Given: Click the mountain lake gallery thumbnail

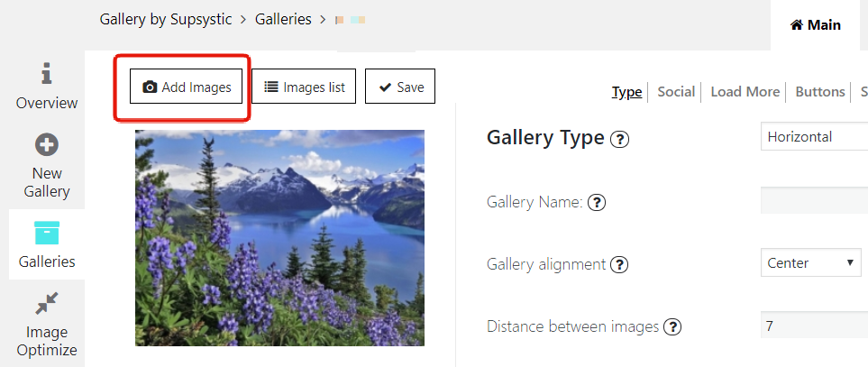Looking at the screenshot, I should pyautogui.click(x=279, y=238).
